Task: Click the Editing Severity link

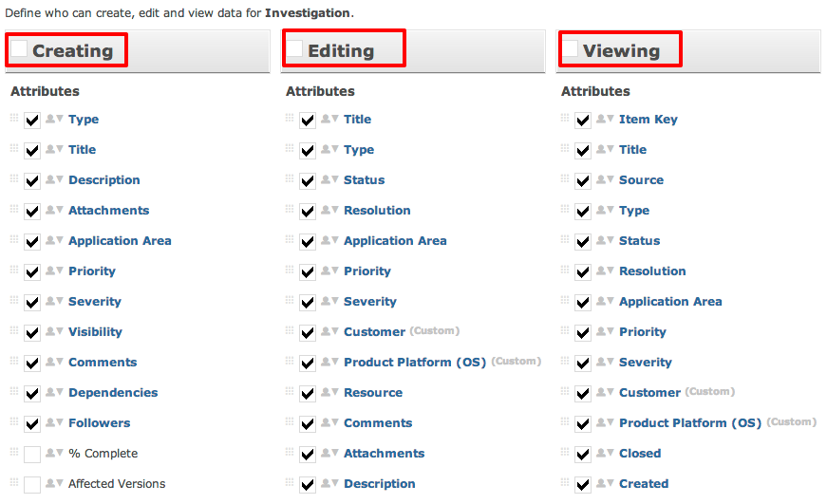Action: [369, 302]
